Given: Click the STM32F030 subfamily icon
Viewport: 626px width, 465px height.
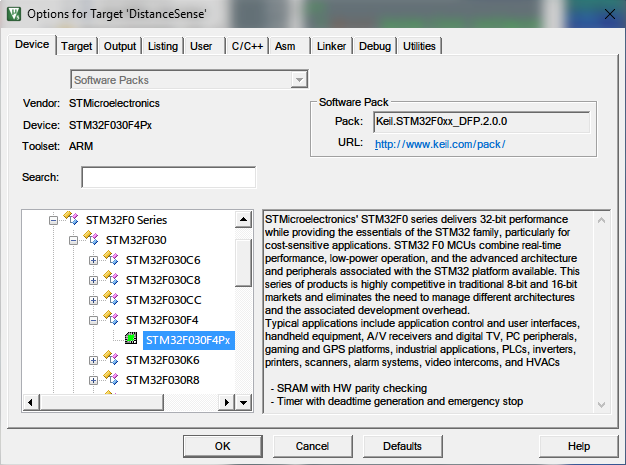Looking at the screenshot, I should click(x=91, y=238).
